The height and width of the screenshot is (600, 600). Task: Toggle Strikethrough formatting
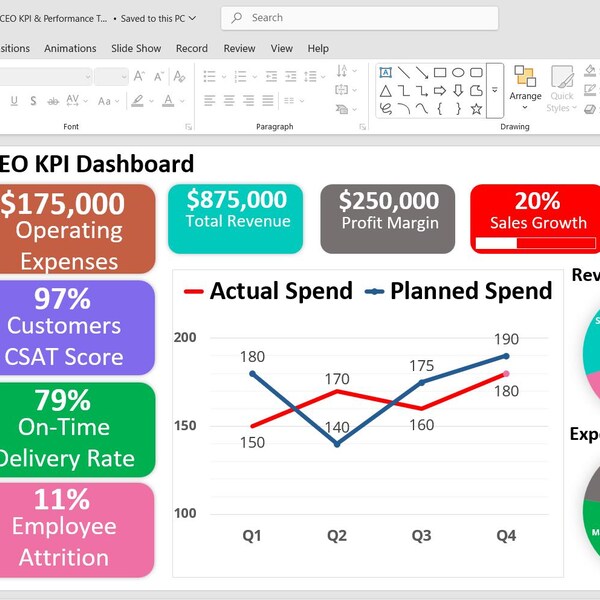[x=53, y=101]
